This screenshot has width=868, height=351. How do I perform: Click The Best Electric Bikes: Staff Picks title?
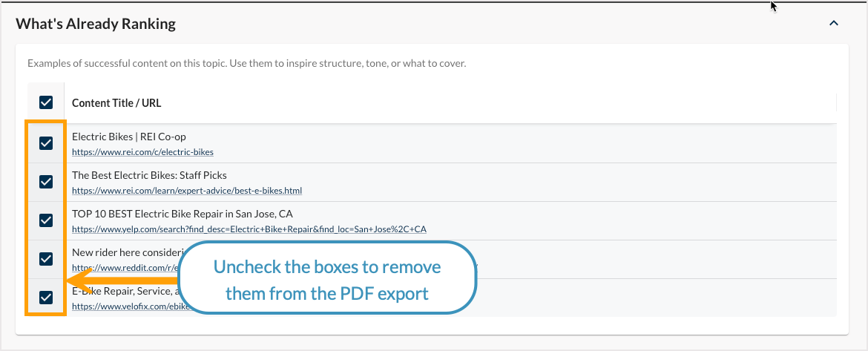tap(149, 175)
